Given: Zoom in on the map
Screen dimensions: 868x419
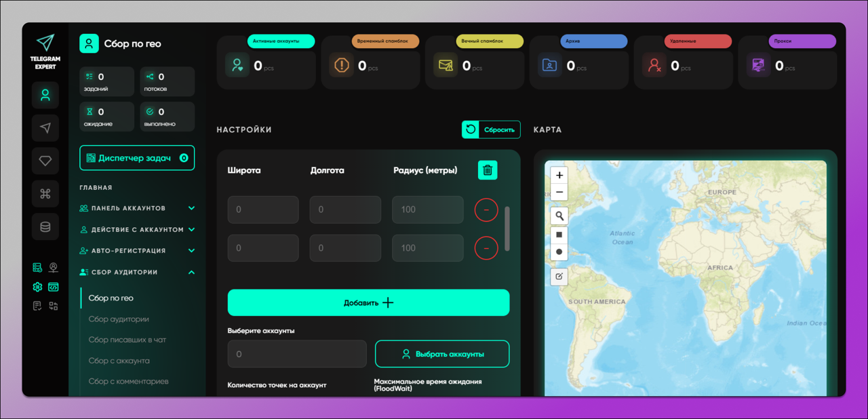Looking at the screenshot, I should [x=559, y=176].
